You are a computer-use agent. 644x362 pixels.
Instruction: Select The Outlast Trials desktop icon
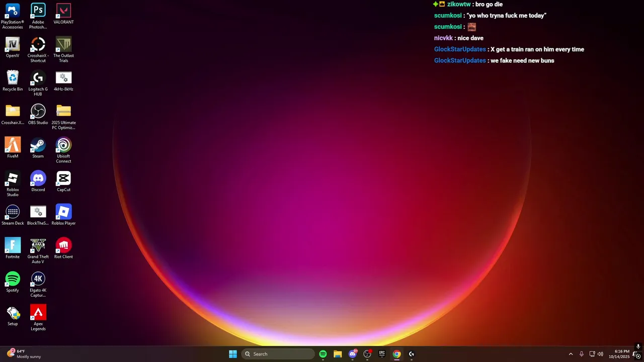point(63,50)
